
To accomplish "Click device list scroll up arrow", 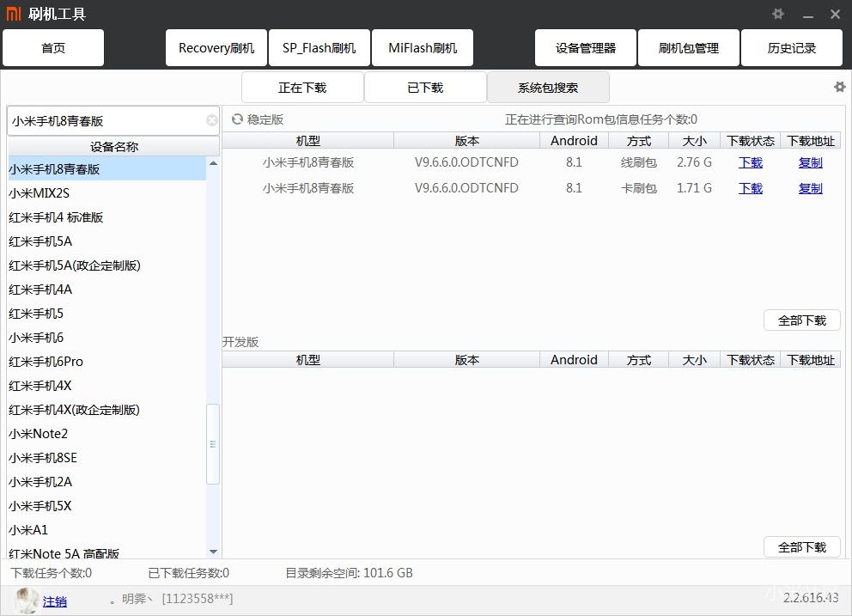I will coord(213,163).
